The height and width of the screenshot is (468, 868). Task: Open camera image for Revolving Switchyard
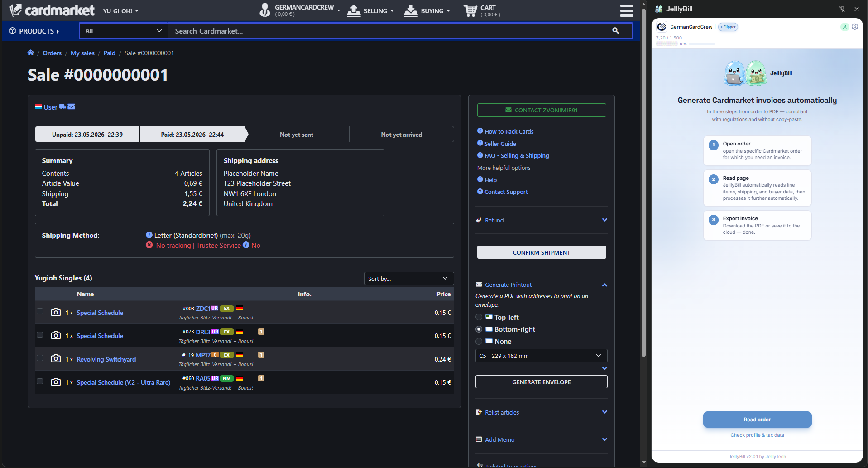click(x=56, y=359)
